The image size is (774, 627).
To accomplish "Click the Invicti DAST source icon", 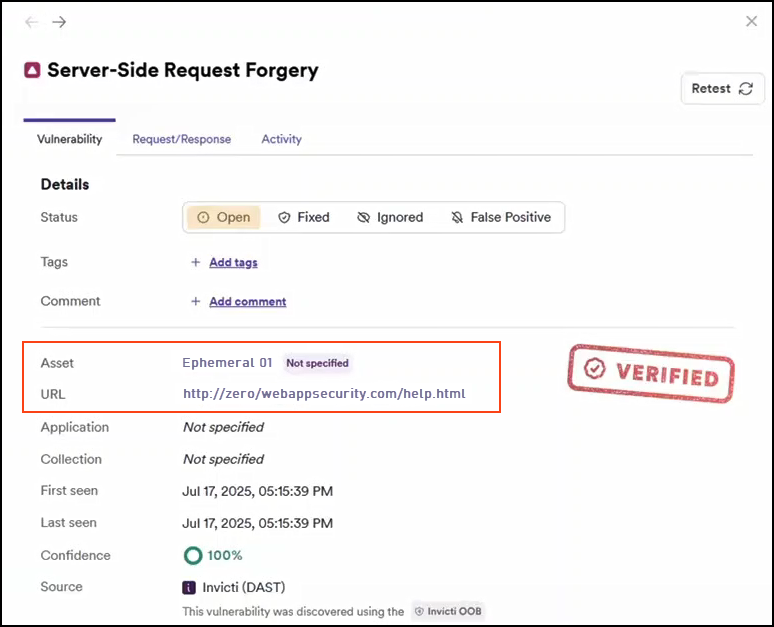I will click(189, 588).
